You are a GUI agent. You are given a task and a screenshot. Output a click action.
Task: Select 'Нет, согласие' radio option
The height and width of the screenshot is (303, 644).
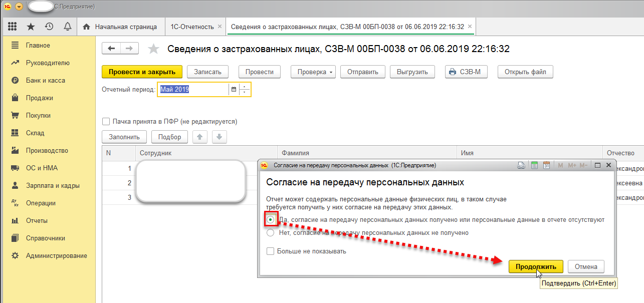click(x=271, y=232)
